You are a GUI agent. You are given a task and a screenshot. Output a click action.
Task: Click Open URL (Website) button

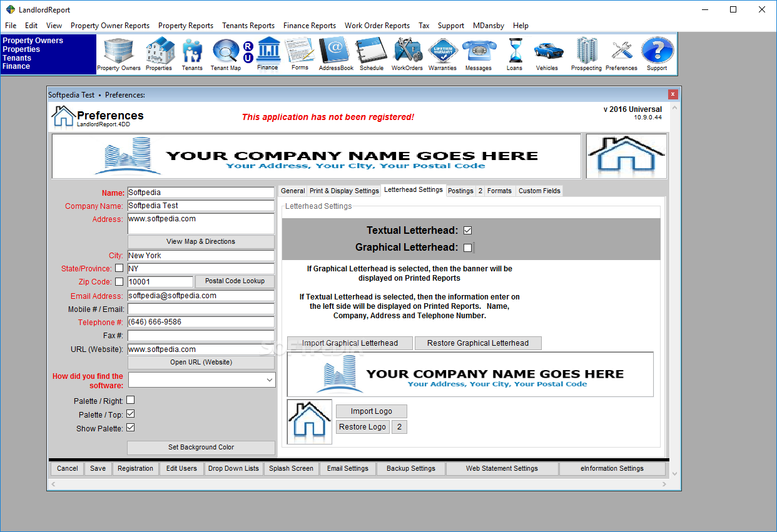tap(201, 363)
